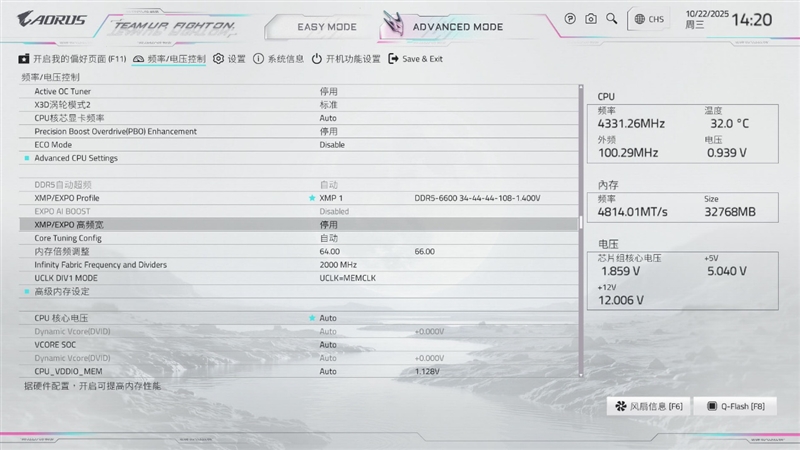Image resolution: width=800 pixels, height=450 pixels.
Task: Change Infinity Fabric Frequency 2000 MHz
Action: coord(338,265)
